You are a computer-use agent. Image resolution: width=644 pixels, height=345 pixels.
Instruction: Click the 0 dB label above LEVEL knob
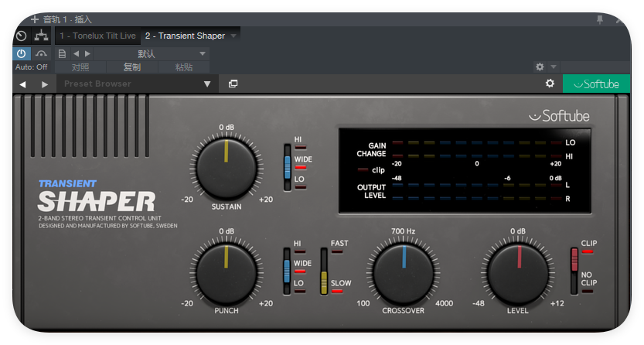click(x=518, y=231)
